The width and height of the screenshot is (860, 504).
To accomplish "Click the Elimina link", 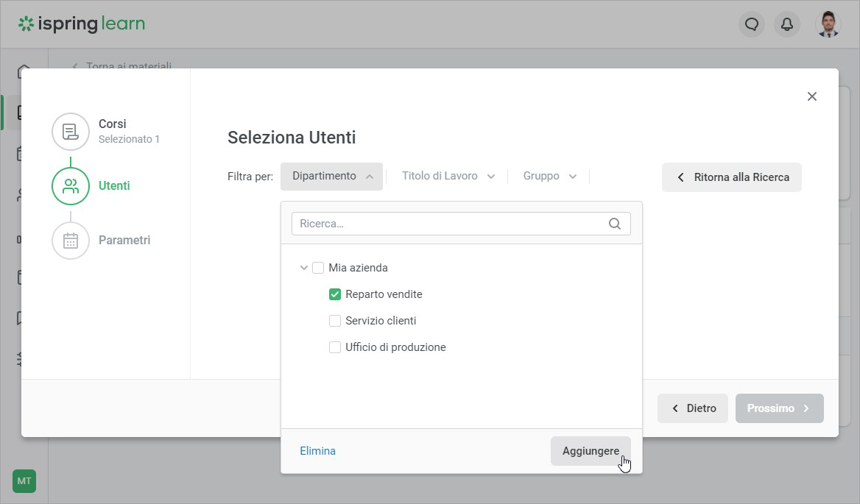I will [317, 451].
